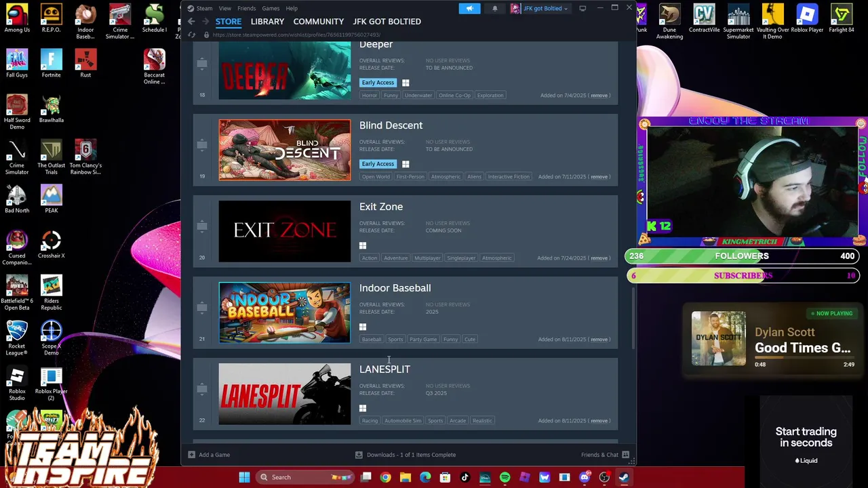Open the Indoor Baseball title link

(x=395, y=288)
